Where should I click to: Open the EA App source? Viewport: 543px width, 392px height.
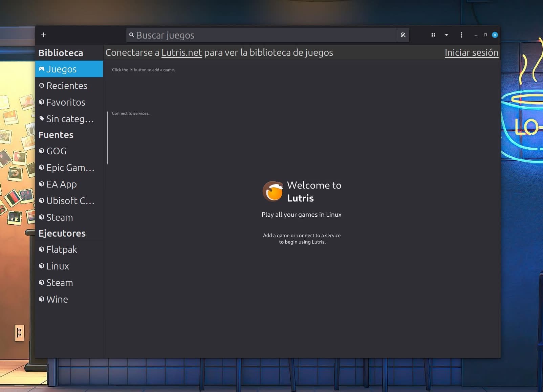coord(61,184)
